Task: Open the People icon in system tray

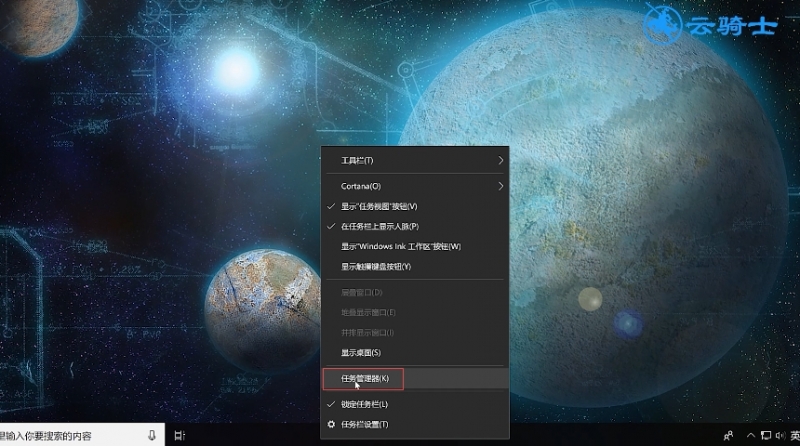Action: [729, 435]
